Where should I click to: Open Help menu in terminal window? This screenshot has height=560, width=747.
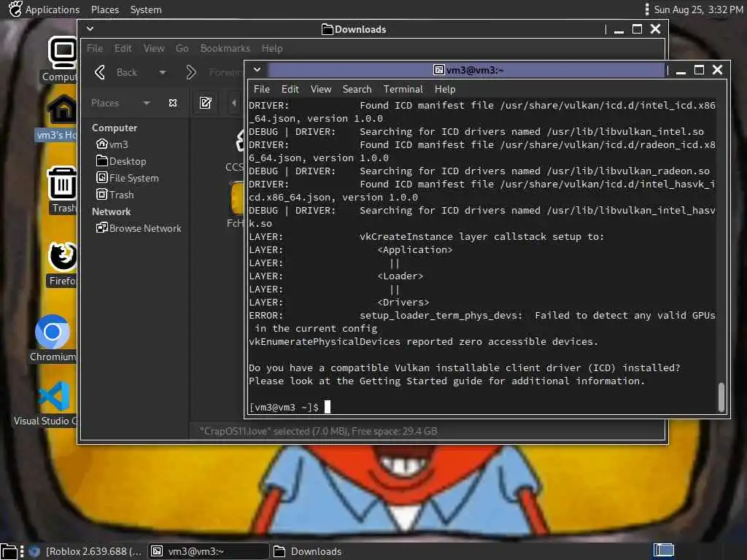[x=445, y=89]
